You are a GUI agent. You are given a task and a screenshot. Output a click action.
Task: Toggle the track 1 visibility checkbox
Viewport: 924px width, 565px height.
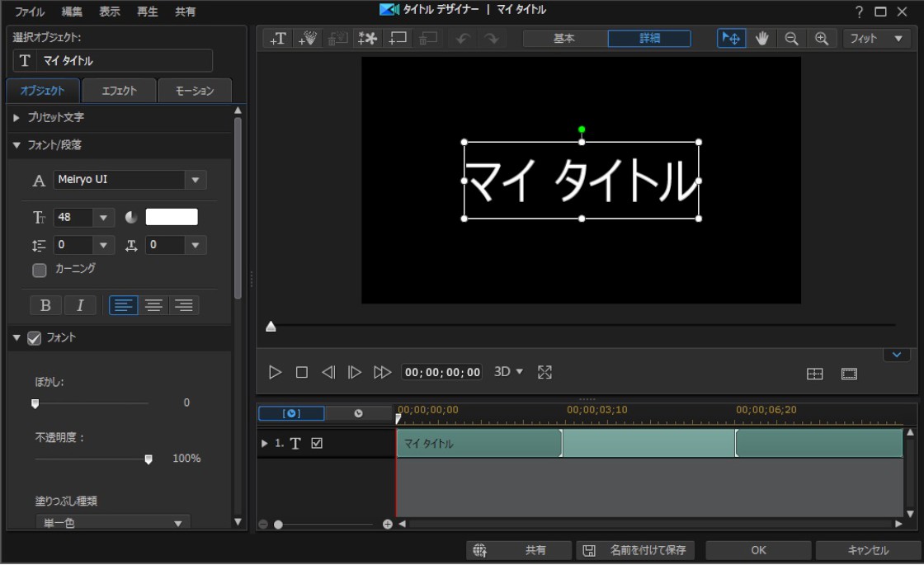click(317, 444)
